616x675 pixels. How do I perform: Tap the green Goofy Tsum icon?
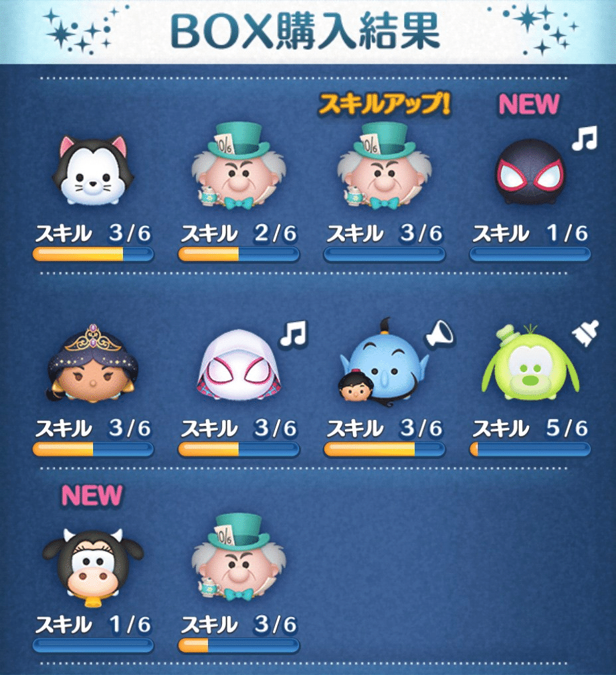[x=530, y=363]
